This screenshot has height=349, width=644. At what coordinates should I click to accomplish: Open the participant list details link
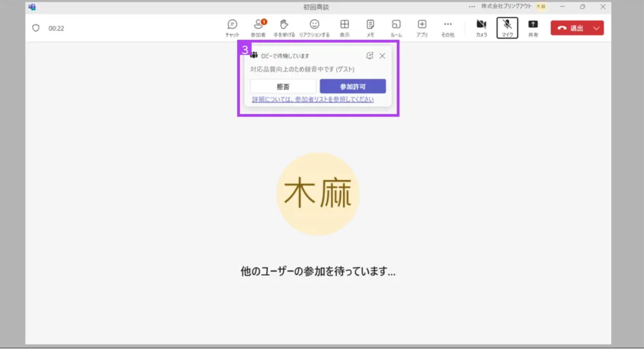[313, 99]
